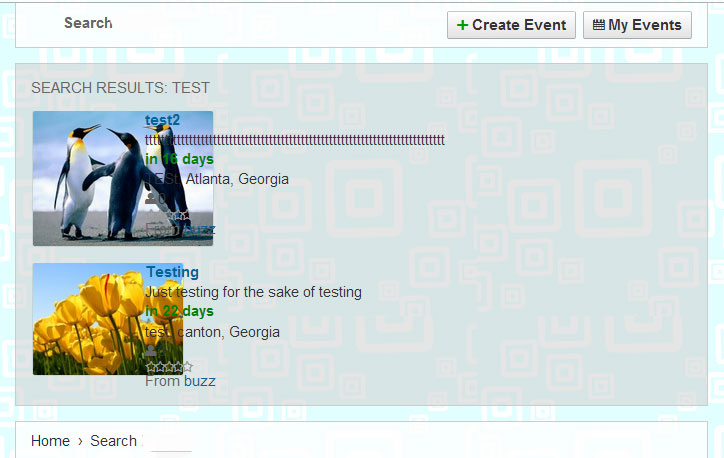Click buzz author link under test2 event
724x458 pixels.
click(x=199, y=229)
